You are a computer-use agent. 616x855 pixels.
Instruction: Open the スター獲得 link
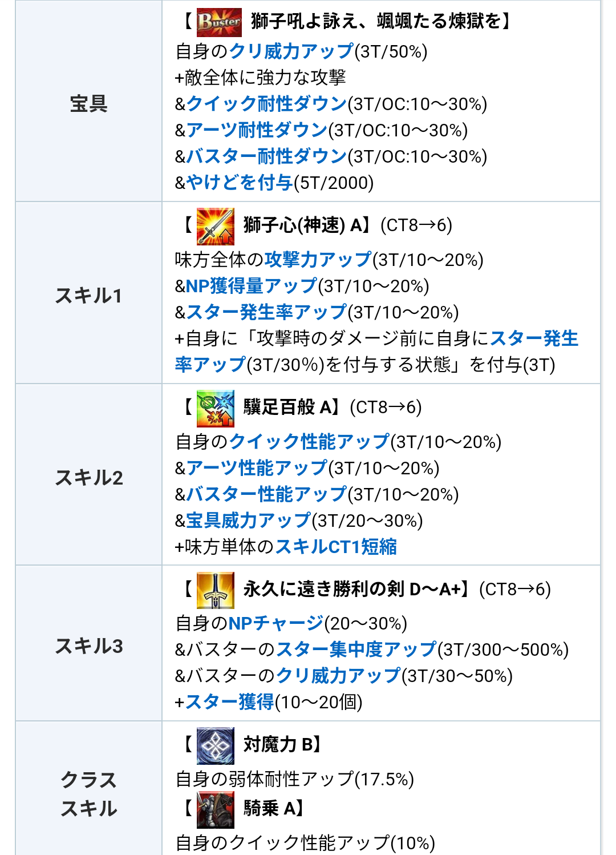[x=230, y=702]
